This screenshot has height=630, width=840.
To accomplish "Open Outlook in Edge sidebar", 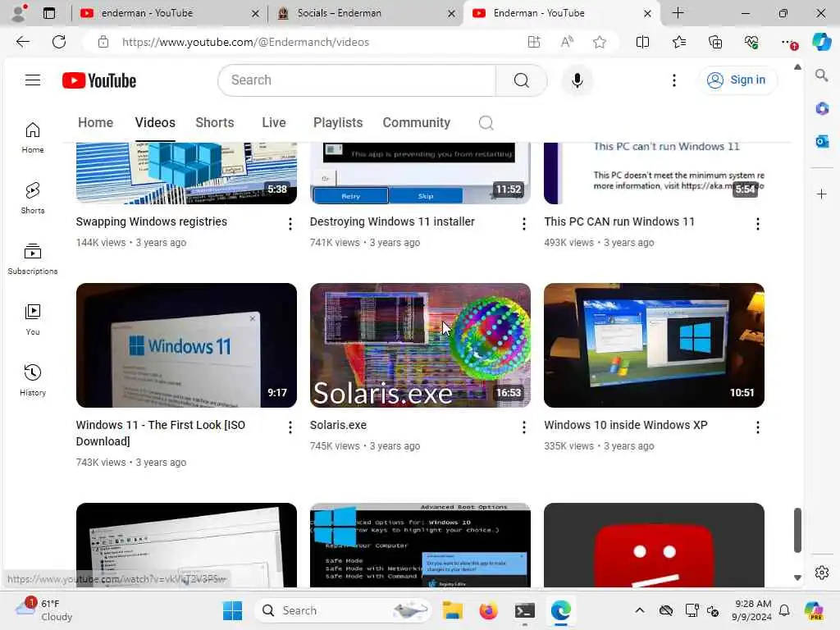I will [x=821, y=141].
